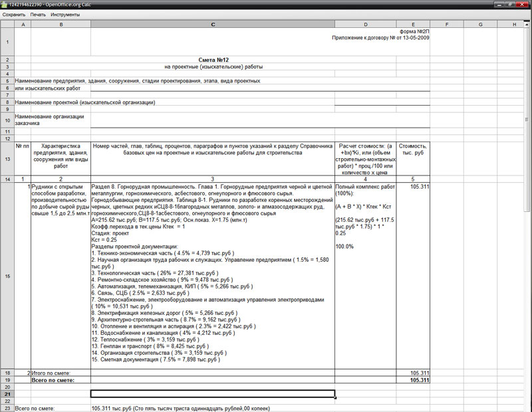Select column A header

tap(23, 25)
